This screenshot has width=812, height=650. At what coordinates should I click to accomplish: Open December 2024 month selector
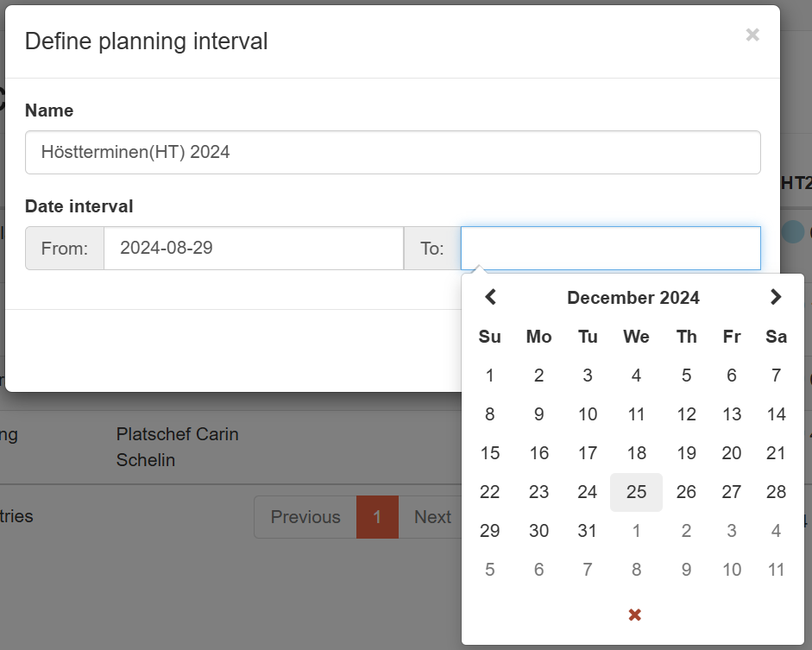coord(633,298)
